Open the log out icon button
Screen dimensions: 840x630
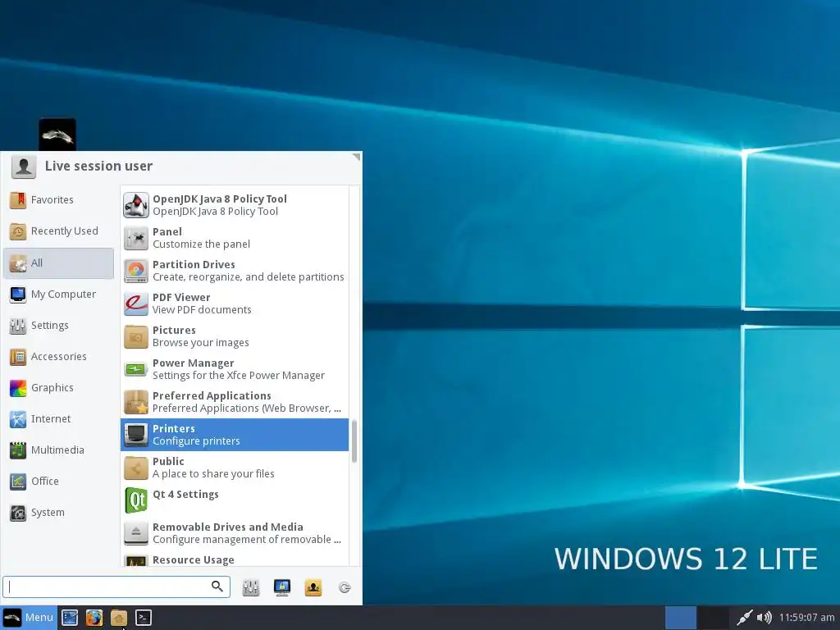click(x=345, y=587)
